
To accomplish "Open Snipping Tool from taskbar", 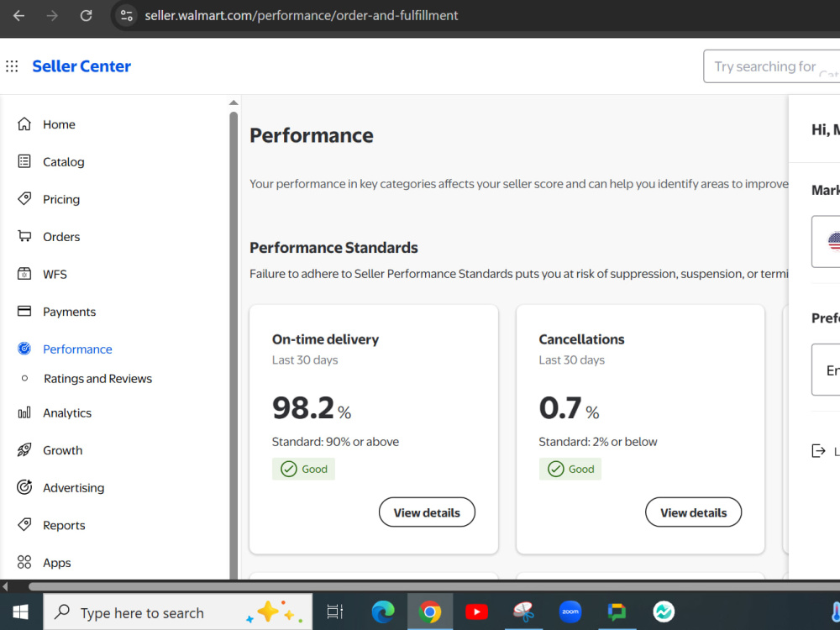I will point(523,612).
